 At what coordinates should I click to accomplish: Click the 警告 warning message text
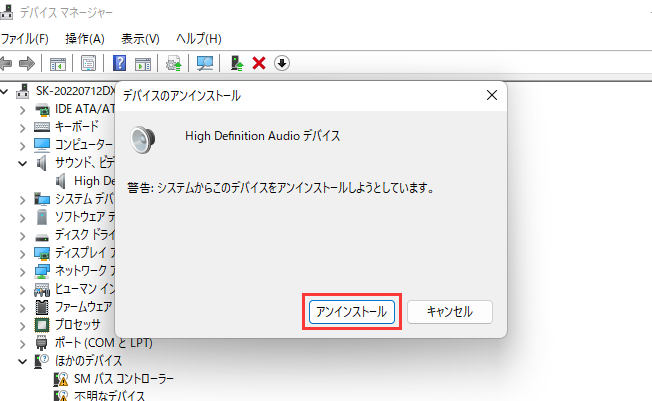(281, 188)
